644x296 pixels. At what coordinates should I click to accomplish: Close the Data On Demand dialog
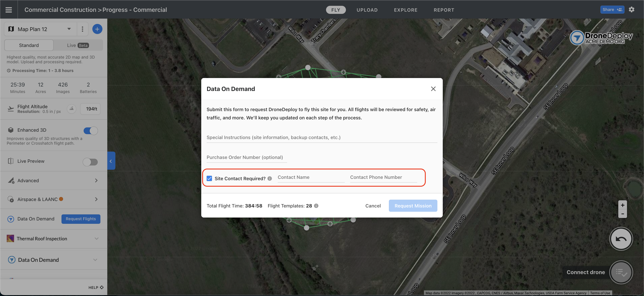[433, 89]
